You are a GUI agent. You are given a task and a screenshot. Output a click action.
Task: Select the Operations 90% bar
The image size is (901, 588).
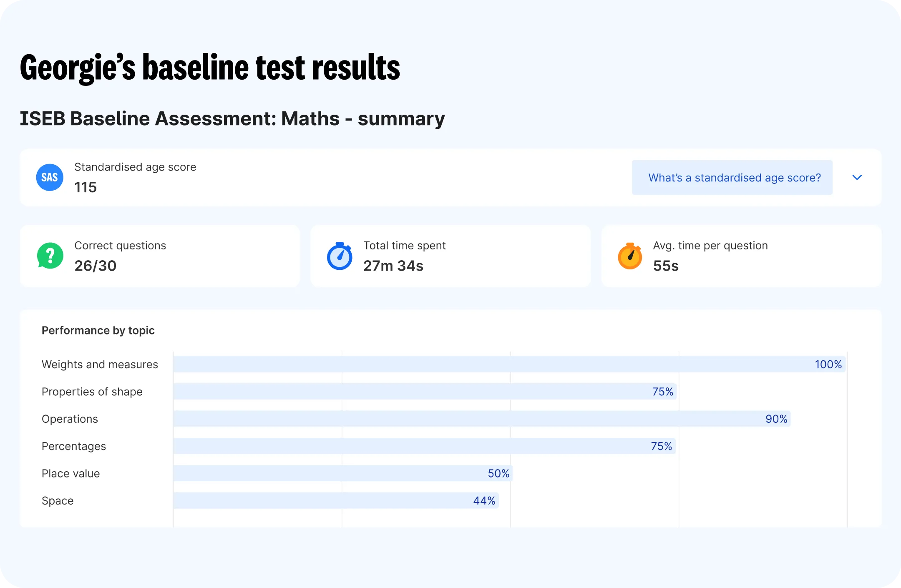coord(482,419)
